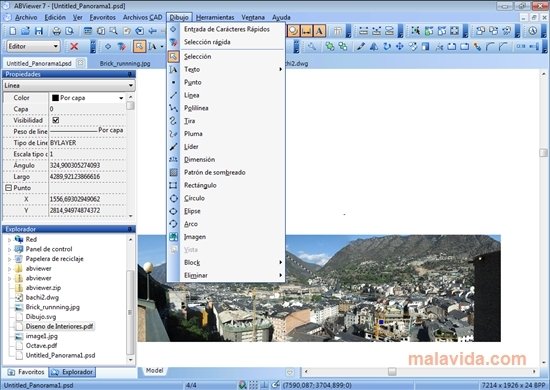Select Diseno de Interiores.pdf in the tree
Screen dimensions: 550x390
tap(59, 327)
